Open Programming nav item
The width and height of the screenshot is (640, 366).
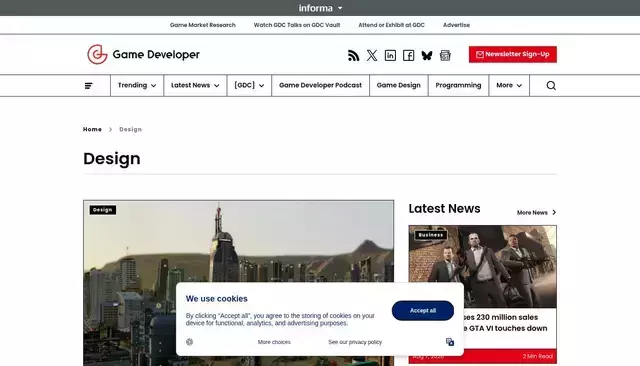click(458, 85)
